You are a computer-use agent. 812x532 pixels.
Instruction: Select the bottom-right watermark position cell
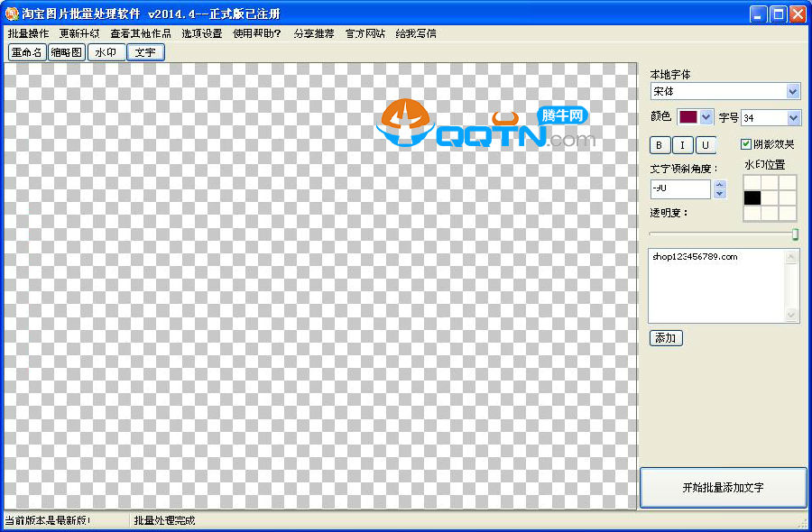click(788, 213)
